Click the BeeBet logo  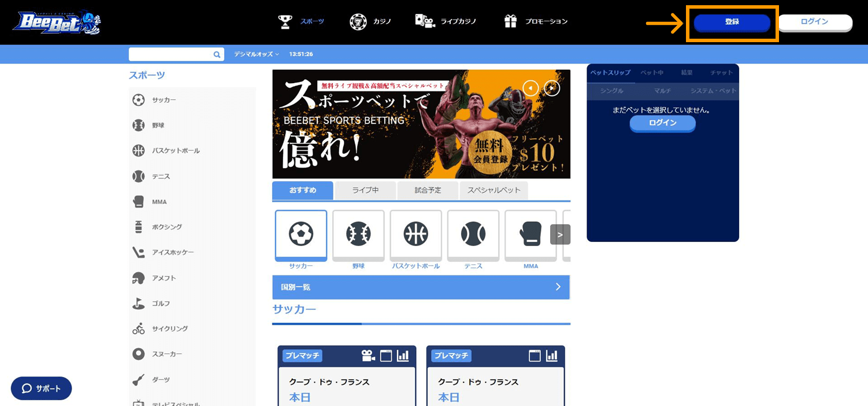(57, 22)
